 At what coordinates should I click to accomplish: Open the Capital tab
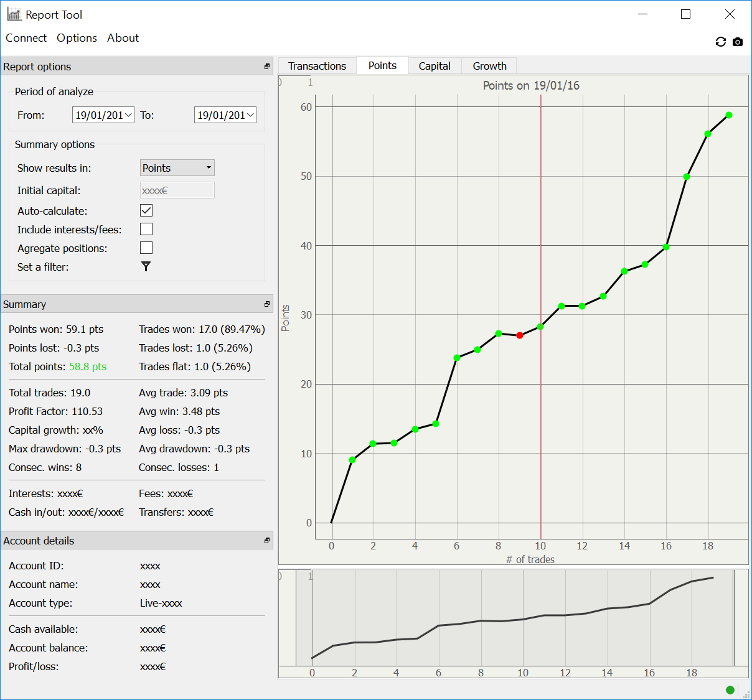tap(435, 66)
